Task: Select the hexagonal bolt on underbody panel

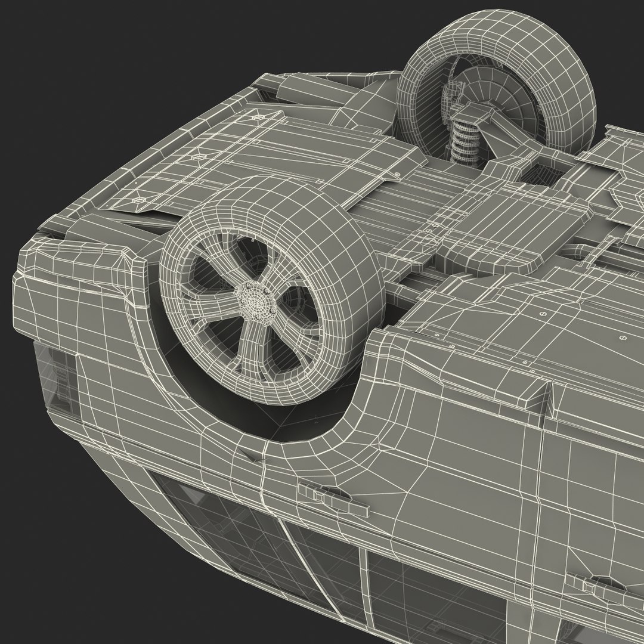Action: (199, 157)
